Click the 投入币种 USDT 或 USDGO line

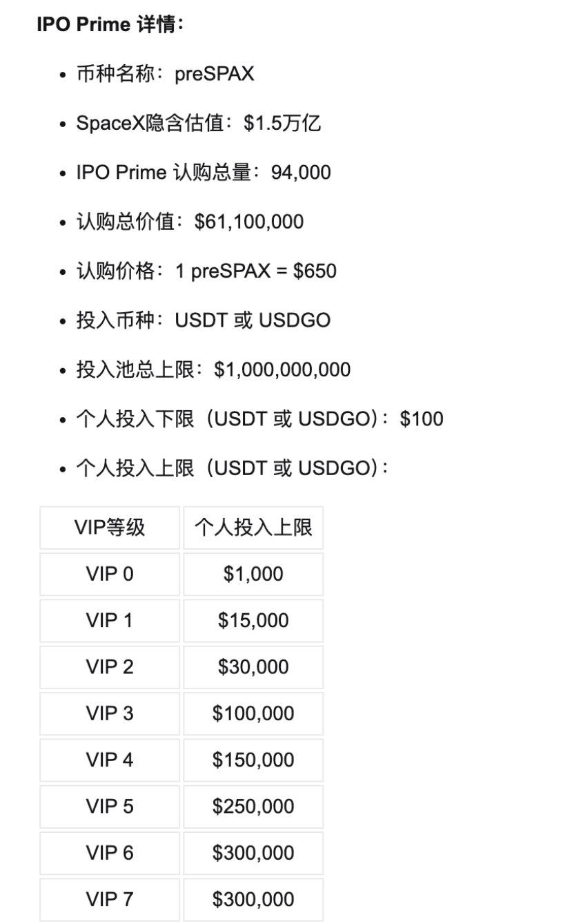(204, 320)
